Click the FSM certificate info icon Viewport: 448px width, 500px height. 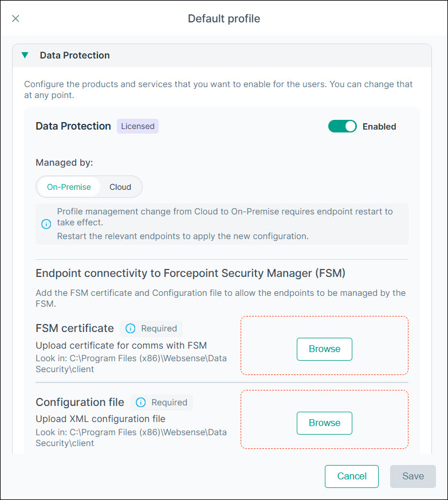pos(131,329)
